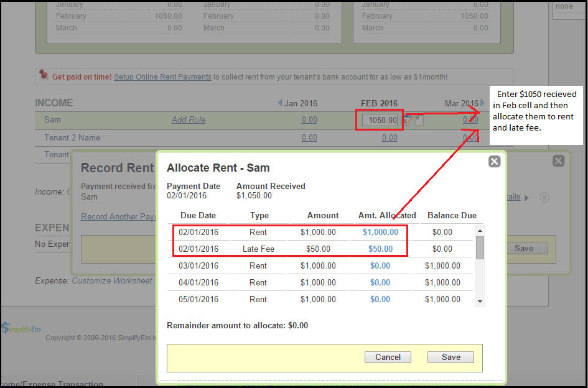
Task: Edit the $50.00 late fee allocation
Action: tap(380, 249)
